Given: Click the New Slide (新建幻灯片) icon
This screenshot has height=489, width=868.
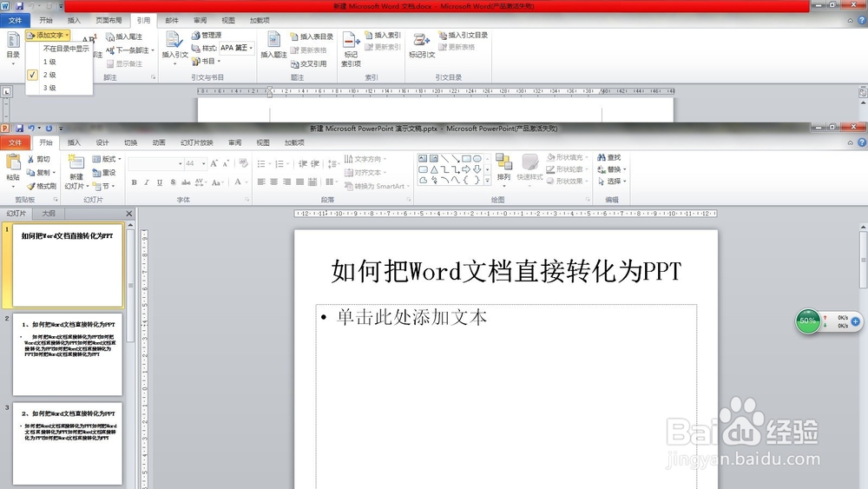Looking at the screenshot, I should coord(76,162).
